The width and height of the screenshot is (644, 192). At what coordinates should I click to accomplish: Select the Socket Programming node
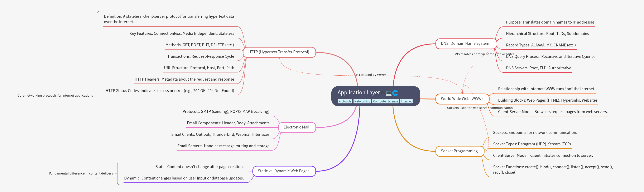pos(460,151)
